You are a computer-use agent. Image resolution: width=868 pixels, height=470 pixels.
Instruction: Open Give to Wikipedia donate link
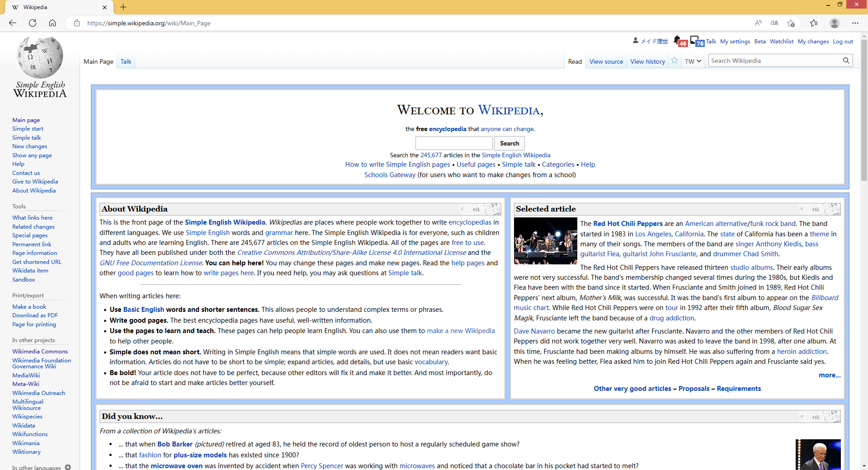coord(35,182)
